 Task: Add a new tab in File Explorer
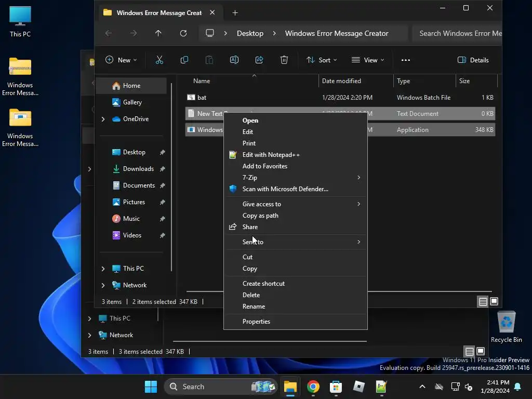coord(235,13)
